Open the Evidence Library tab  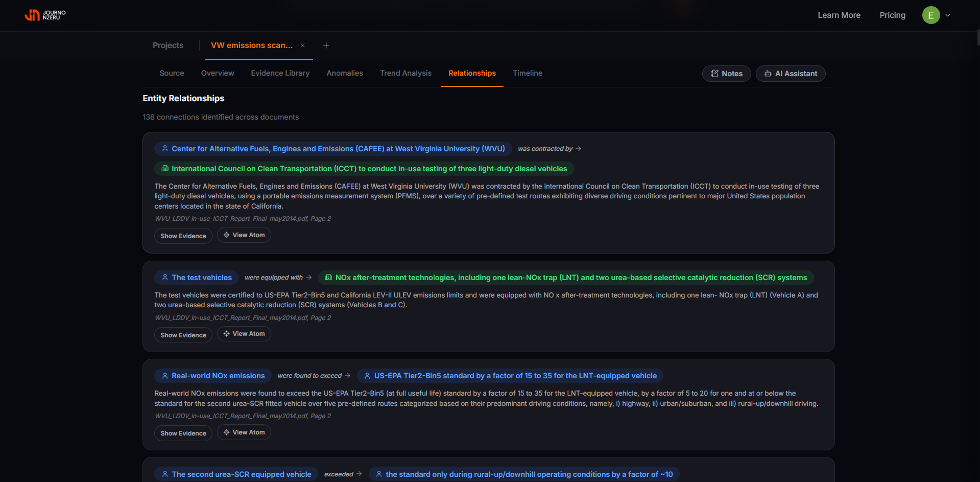point(280,73)
